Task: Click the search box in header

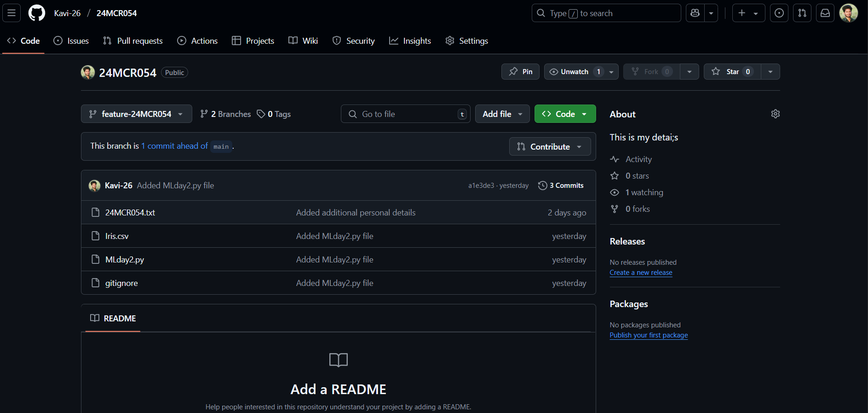Action: (606, 13)
